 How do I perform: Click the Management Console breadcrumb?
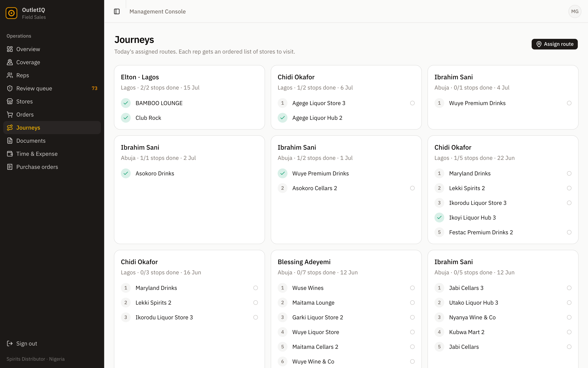157,11
